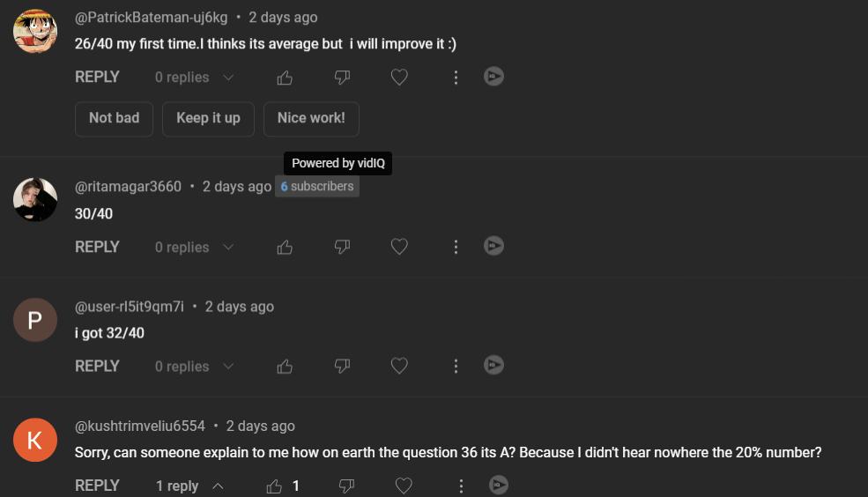Viewport: 868px width, 497px height.
Task: Select 'Nice work!' suggested reply
Action: [311, 118]
